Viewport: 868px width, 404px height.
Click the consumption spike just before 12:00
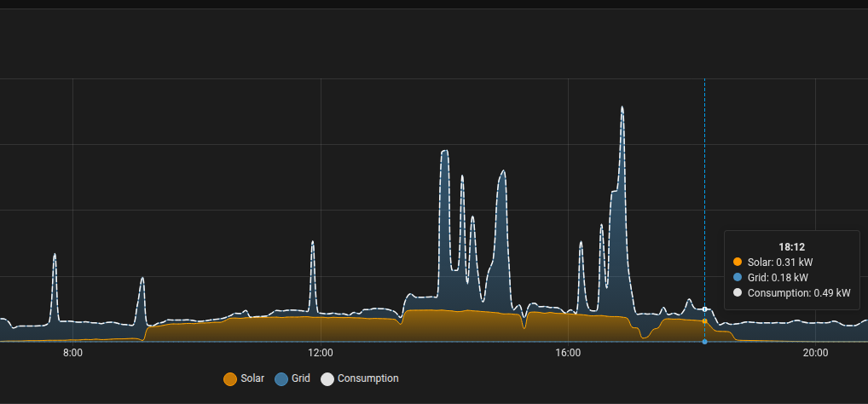[313, 242]
